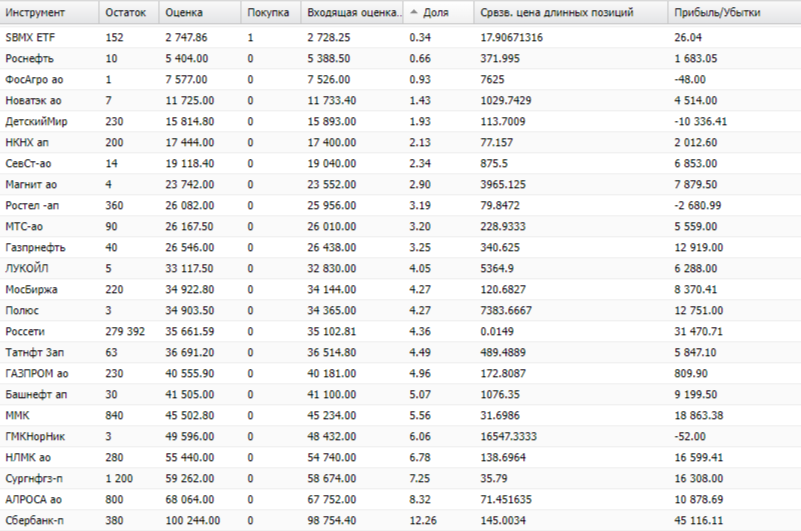Select the Новатэк ао row
This screenshot has width=801, height=531.
pyautogui.click(x=400, y=100)
